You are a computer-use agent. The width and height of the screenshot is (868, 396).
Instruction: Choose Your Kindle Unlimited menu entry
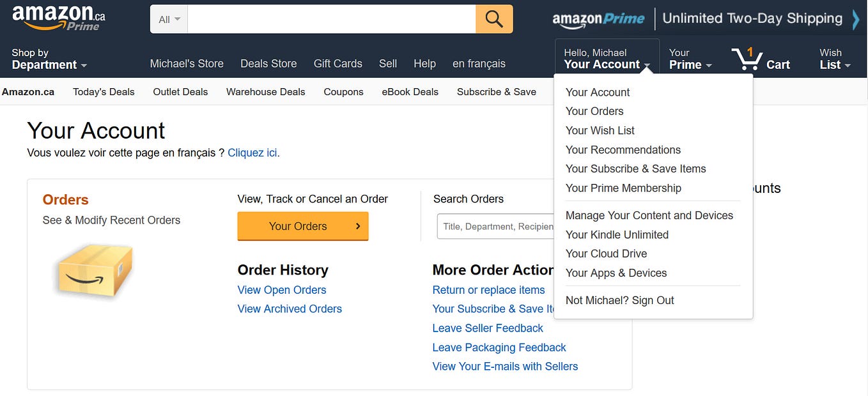tap(617, 234)
